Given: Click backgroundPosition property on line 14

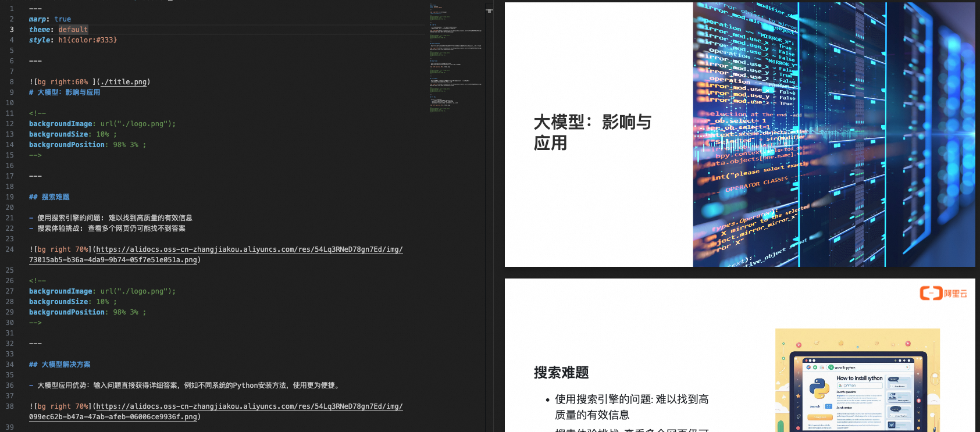Looking at the screenshot, I should (x=67, y=145).
